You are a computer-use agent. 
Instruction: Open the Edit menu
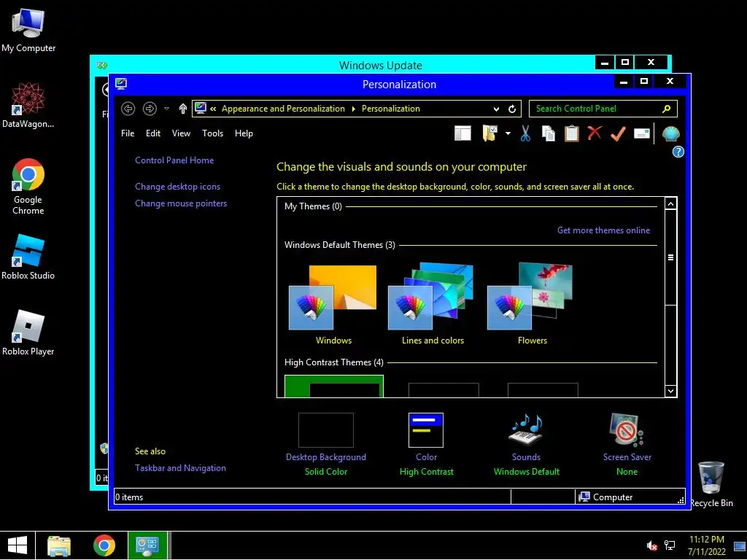tap(153, 133)
